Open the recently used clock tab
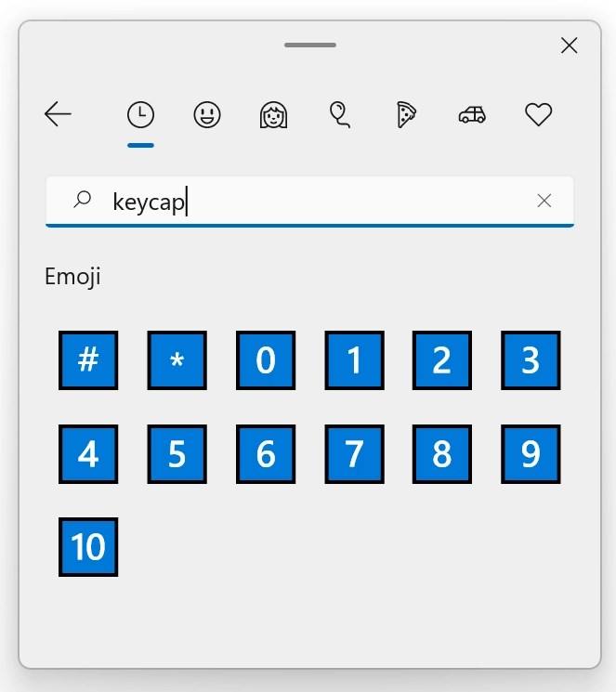Screen dimensions: 616x692 [140, 115]
